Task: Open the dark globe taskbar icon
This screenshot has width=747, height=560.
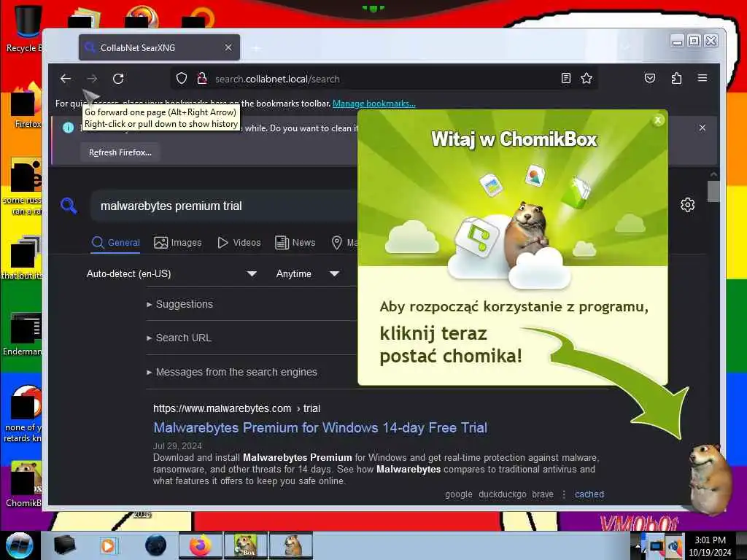Action: 155,545
